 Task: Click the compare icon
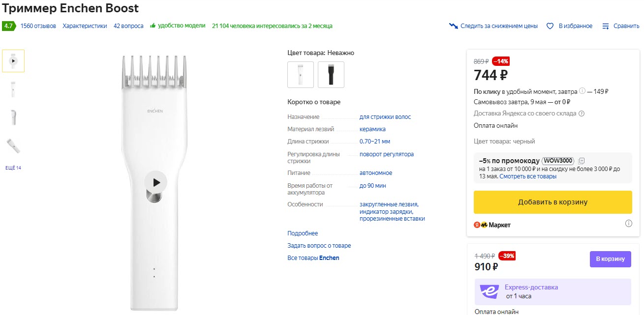[606, 26]
